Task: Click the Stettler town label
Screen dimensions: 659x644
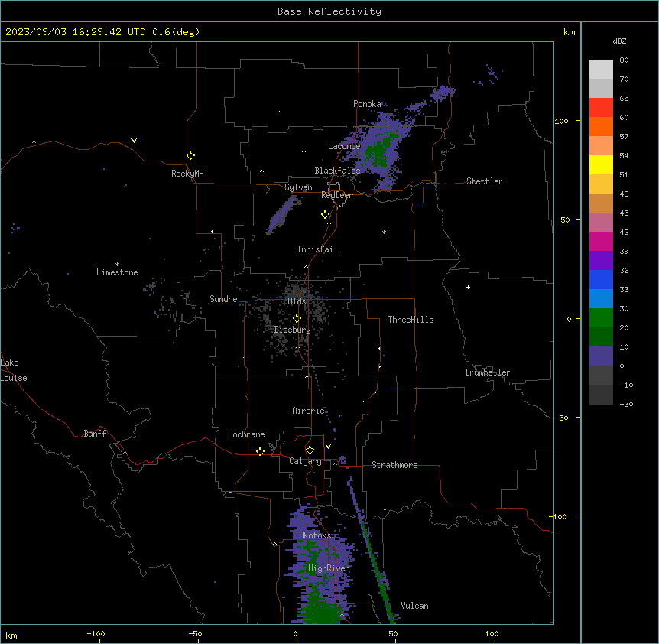Action: (x=485, y=181)
